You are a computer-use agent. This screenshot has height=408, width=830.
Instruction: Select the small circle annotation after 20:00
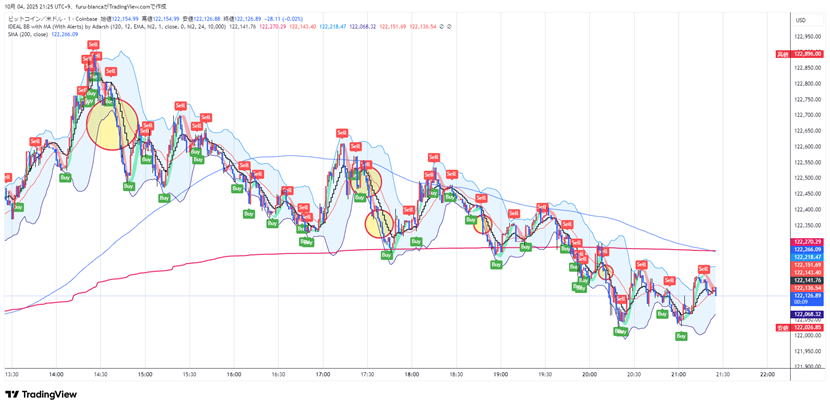[x=605, y=272]
